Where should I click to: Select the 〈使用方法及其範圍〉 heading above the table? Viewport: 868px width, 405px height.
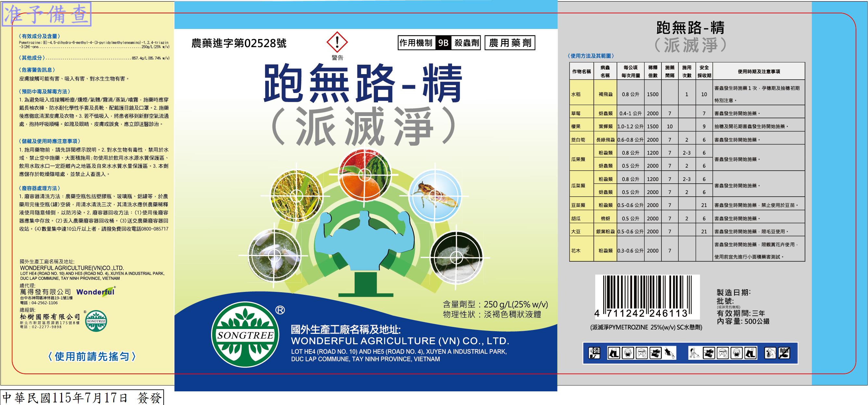click(x=591, y=56)
